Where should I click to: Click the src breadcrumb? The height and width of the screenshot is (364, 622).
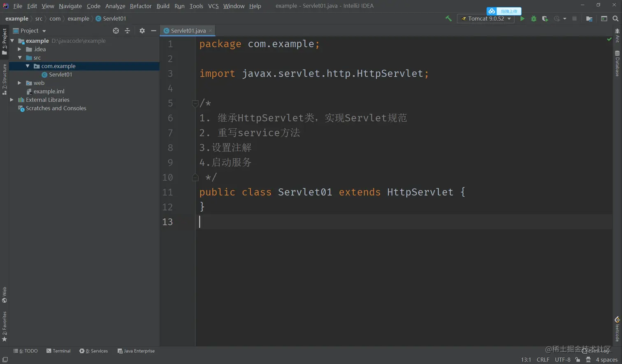click(x=39, y=19)
